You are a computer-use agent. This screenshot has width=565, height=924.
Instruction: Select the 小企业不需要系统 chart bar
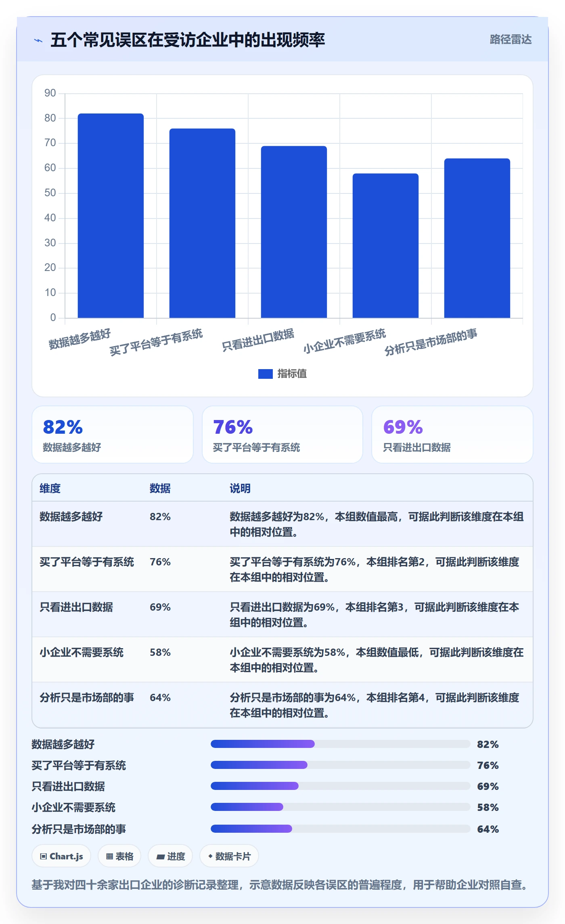tap(385, 246)
